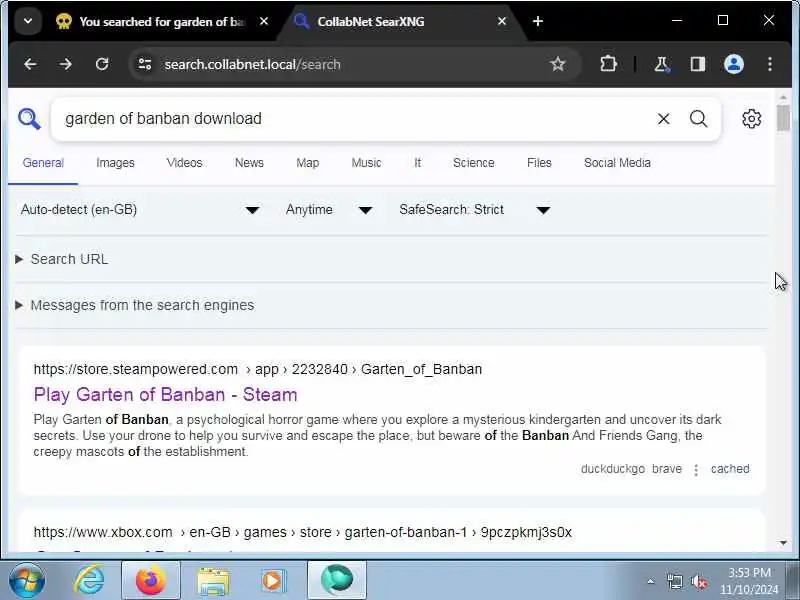Viewport: 800px width, 600px height.
Task: Open Firefox from the taskbar
Action: [x=151, y=580]
